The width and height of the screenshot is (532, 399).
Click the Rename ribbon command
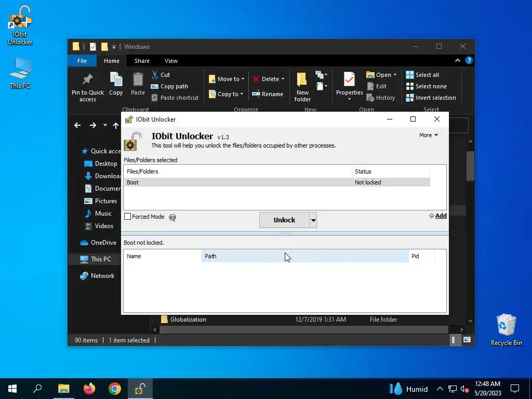pos(268,94)
